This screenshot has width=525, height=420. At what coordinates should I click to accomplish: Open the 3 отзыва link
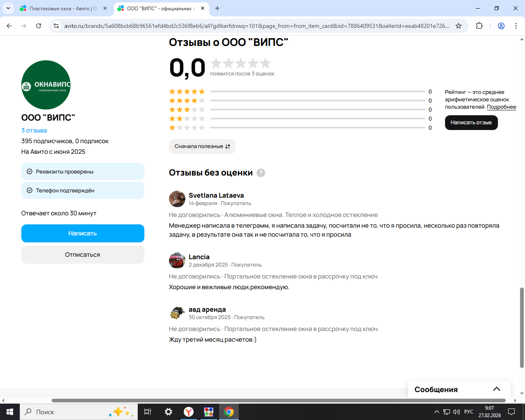34,130
